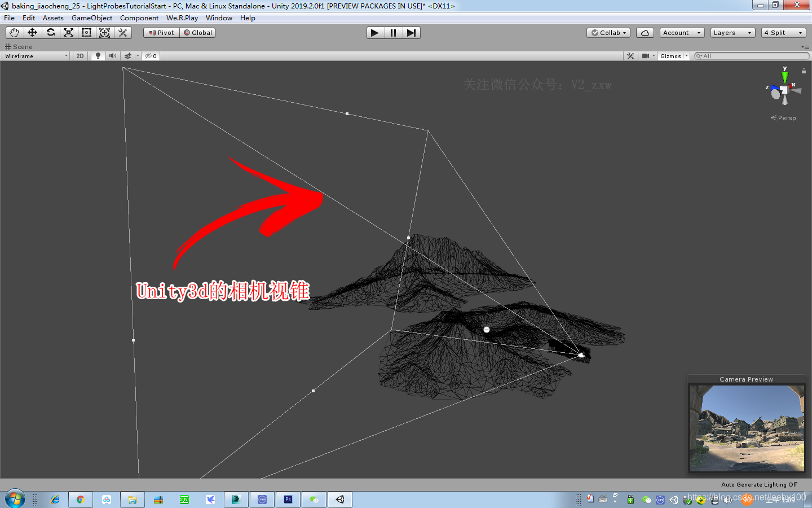Expand the scene effects options arrow
Screen dimensions: 812x508
tap(138, 56)
